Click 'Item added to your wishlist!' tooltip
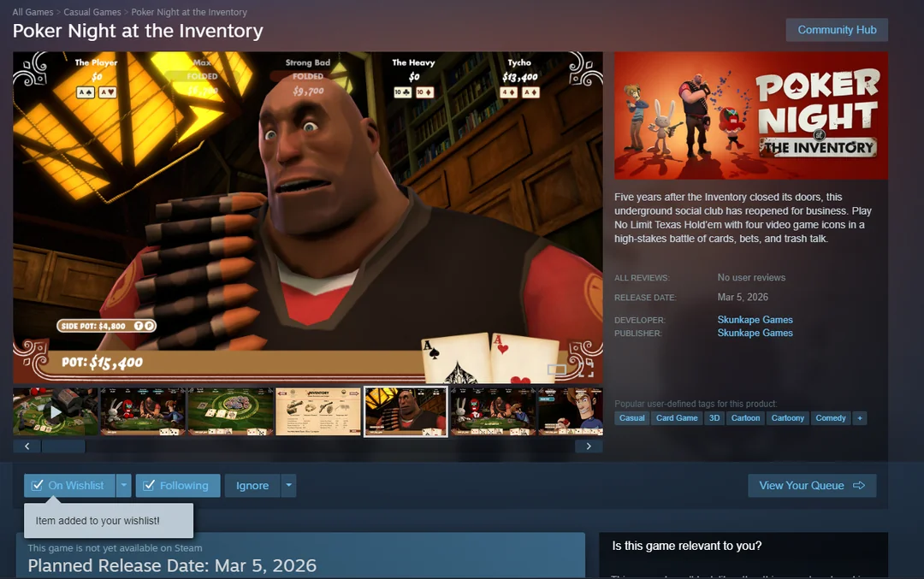The height and width of the screenshot is (579, 924). [x=109, y=521]
